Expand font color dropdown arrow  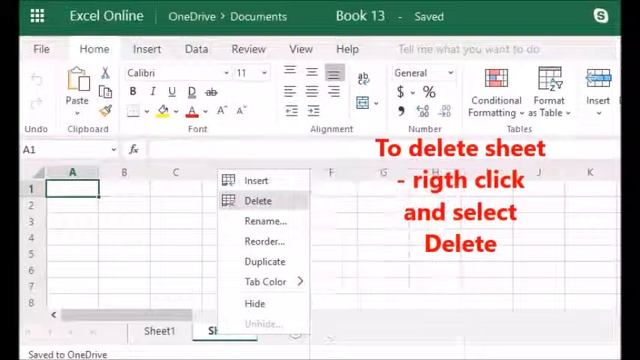[205, 111]
